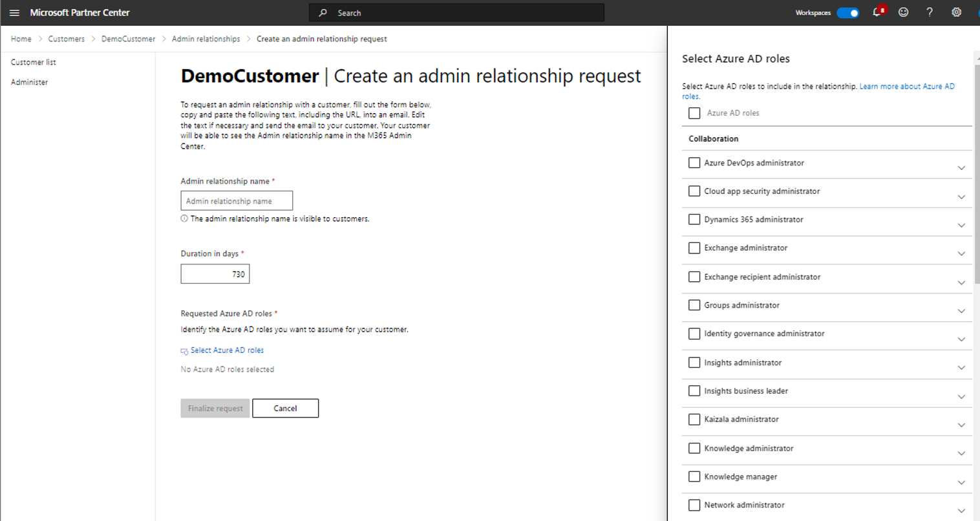Viewport: 980px width, 521px height.
Task: Expand Insights business leader details
Action: pos(961,397)
